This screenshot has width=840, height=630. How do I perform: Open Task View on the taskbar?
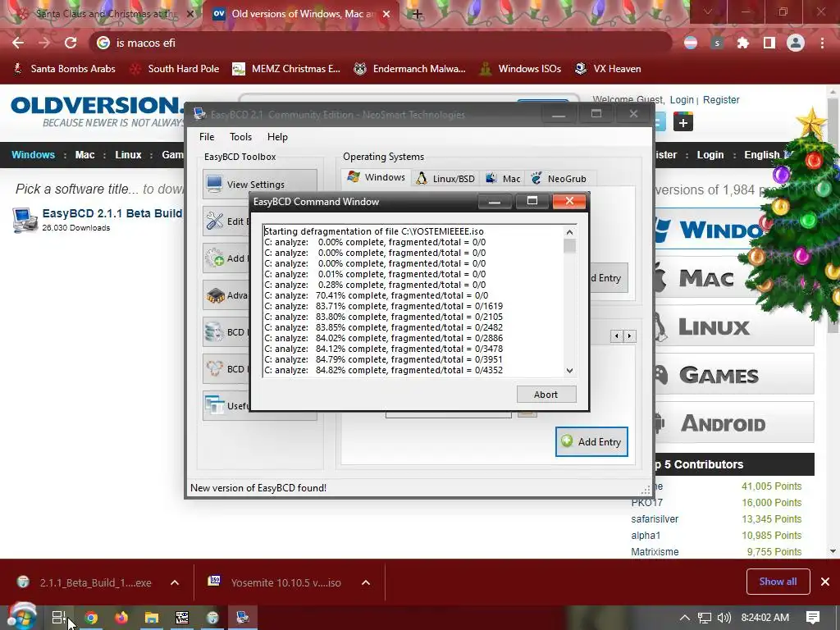point(59,618)
